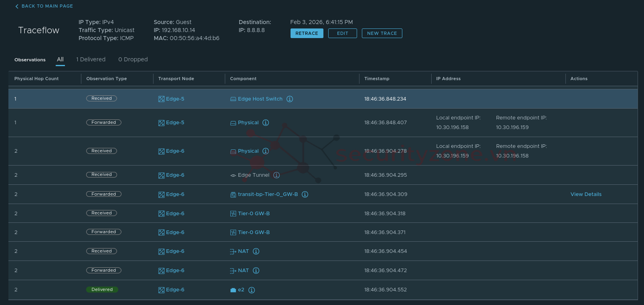
Task: Open View Details for transit-bp-Tier-0_GW-B
Action: coord(586,194)
